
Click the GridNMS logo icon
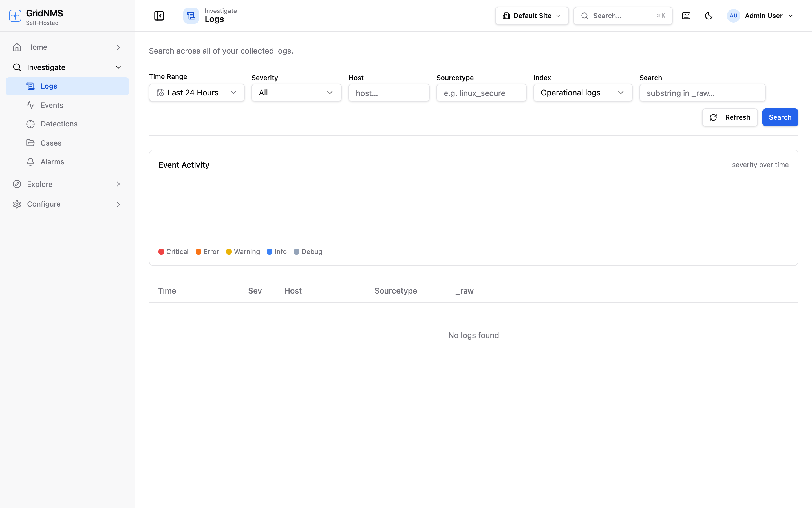tap(15, 16)
